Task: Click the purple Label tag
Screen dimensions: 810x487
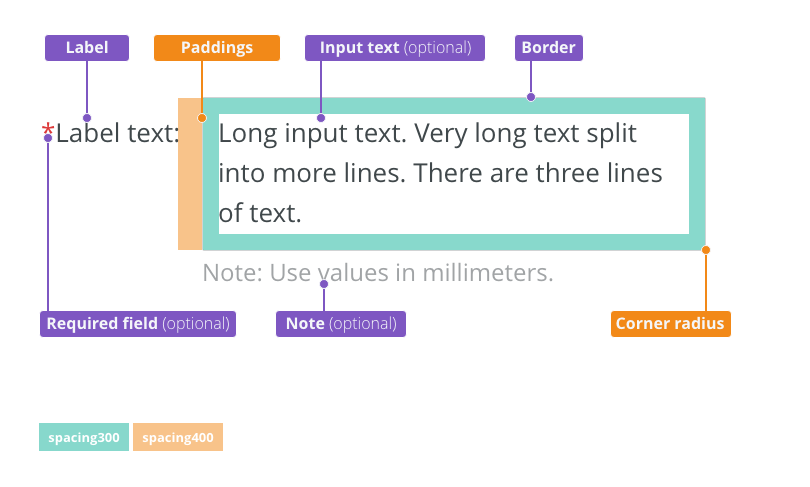Action: (x=87, y=48)
